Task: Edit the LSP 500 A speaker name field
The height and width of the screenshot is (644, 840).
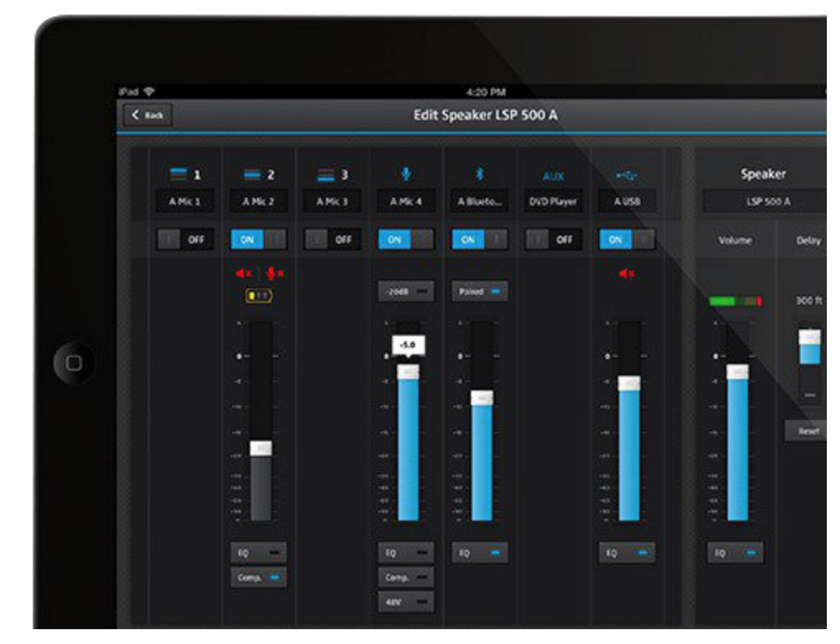Action: tap(766, 202)
